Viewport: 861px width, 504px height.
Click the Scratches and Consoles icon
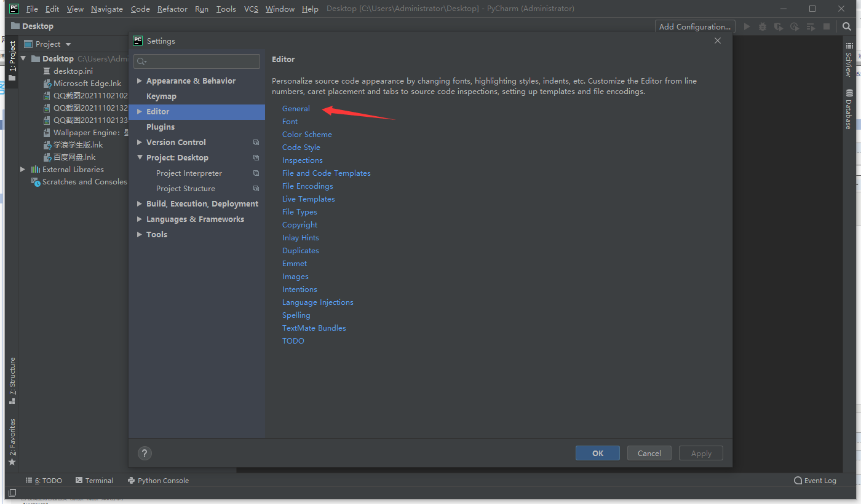tap(36, 181)
